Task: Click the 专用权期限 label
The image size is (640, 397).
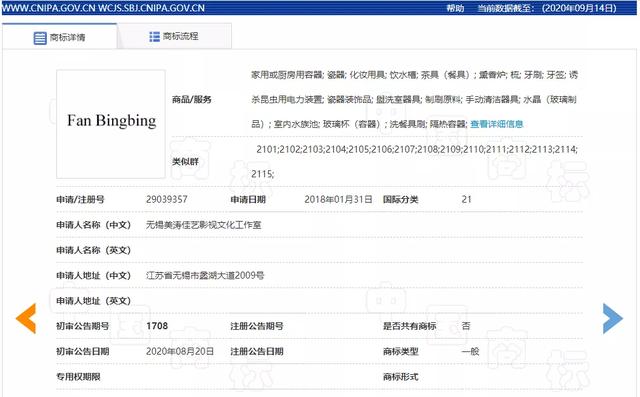Action: pyautogui.click(x=78, y=377)
